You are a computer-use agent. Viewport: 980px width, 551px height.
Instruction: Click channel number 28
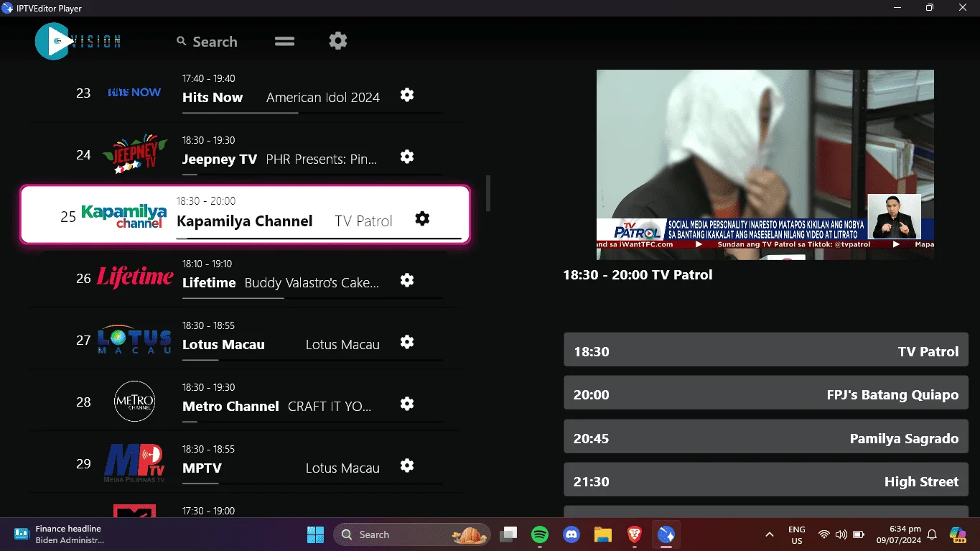click(x=83, y=402)
